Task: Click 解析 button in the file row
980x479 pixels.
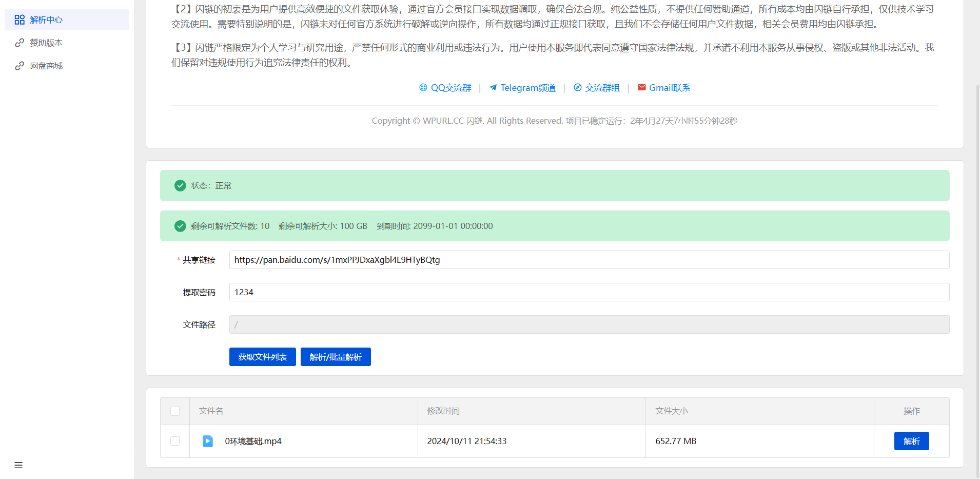Action: coord(911,441)
